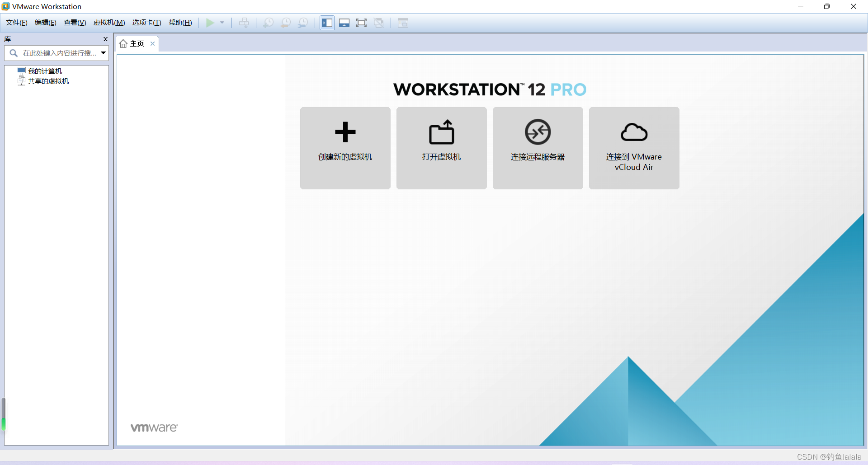Viewport: 868px width, 465px height.
Task: Close the 库 library panel
Action: (x=105, y=39)
